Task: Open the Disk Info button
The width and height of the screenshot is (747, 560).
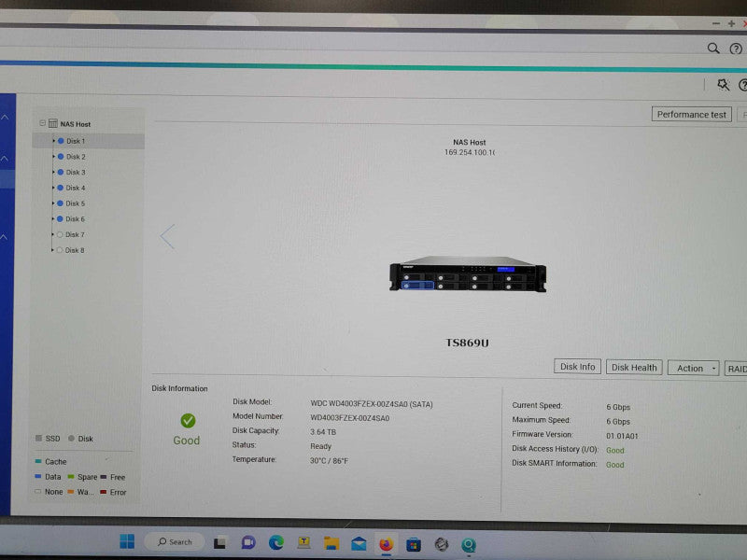Action: pyautogui.click(x=577, y=367)
